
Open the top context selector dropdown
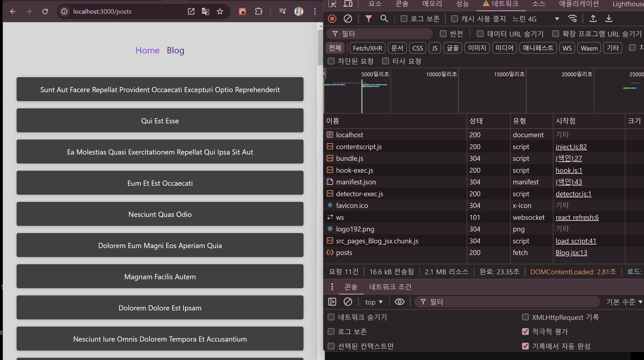pyautogui.click(x=374, y=302)
